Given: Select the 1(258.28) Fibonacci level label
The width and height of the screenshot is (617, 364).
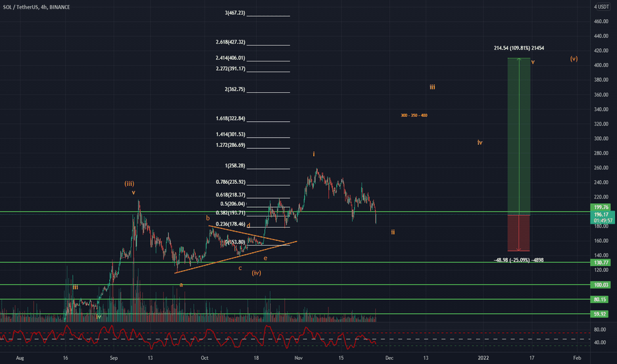Looking at the screenshot, I should pyautogui.click(x=235, y=165).
